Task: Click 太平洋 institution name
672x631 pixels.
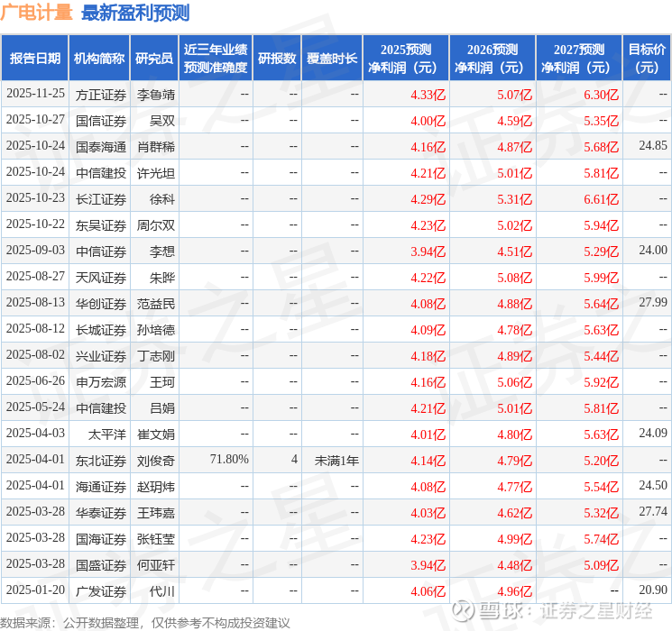Action: 107,434
